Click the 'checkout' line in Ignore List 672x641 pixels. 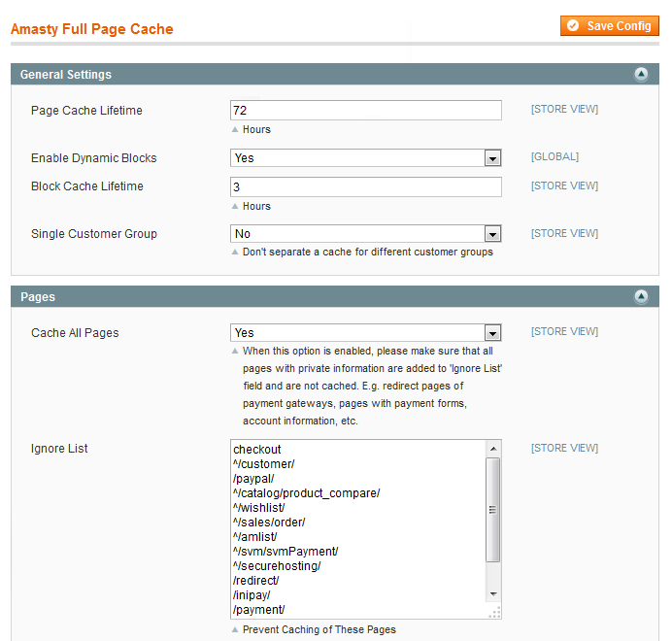pos(257,450)
